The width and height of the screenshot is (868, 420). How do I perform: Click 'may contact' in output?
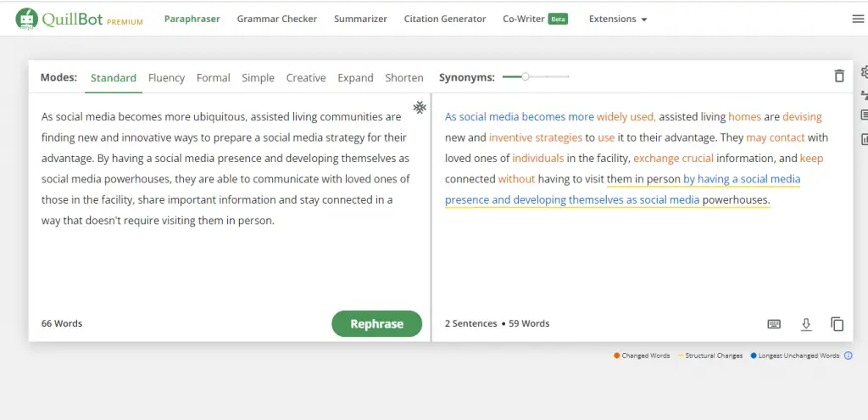pyautogui.click(x=776, y=137)
